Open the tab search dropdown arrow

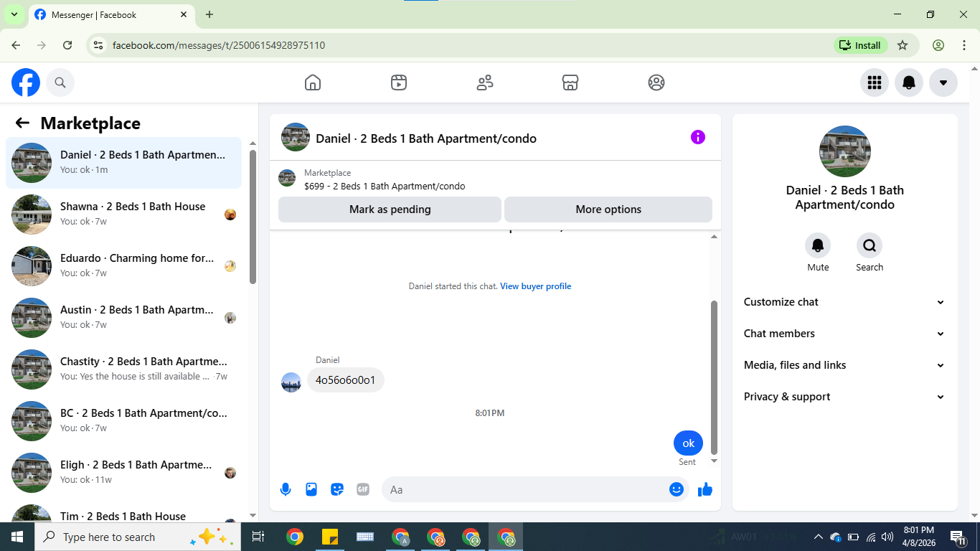click(14, 14)
